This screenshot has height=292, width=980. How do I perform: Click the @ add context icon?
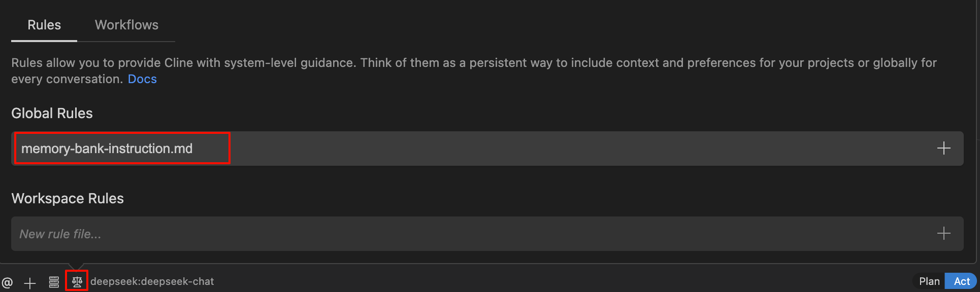tap(7, 282)
